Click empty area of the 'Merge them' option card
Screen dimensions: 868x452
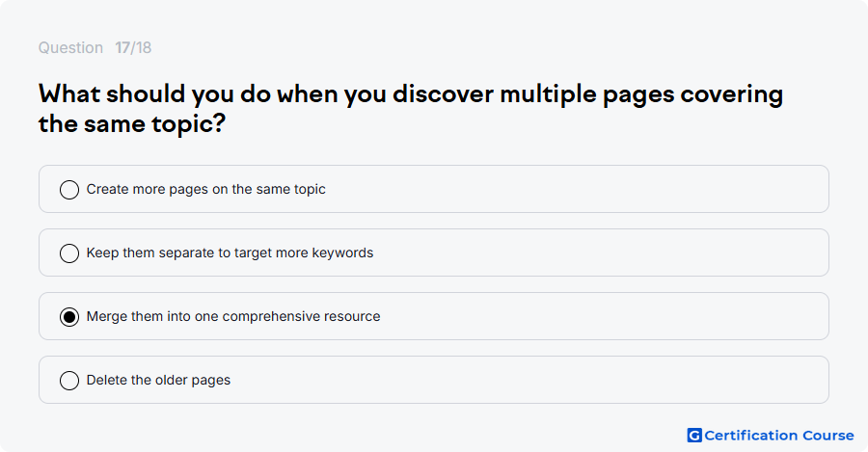[x=604, y=316]
